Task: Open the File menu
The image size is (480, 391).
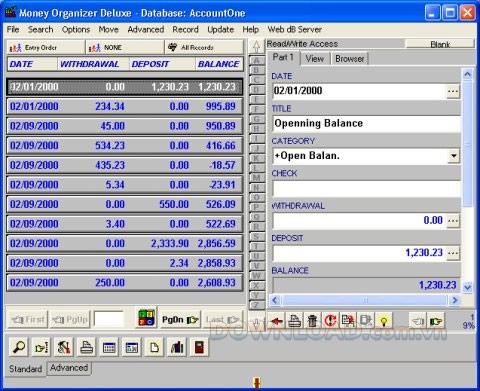Action: [13, 29]
